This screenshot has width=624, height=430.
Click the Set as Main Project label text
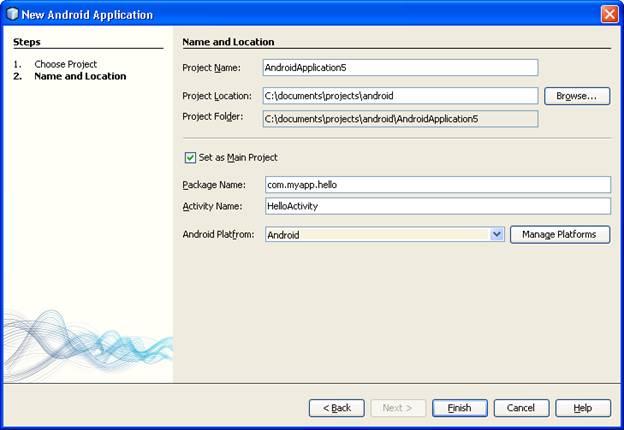click(238, 158)
